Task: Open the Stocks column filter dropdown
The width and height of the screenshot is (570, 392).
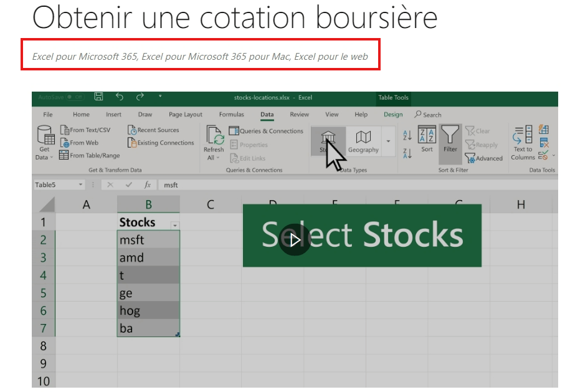Action: tap(175, 226)
